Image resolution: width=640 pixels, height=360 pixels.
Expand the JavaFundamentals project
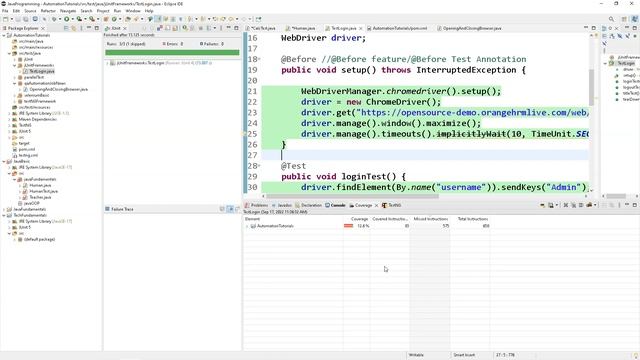(x=4, y=209)
